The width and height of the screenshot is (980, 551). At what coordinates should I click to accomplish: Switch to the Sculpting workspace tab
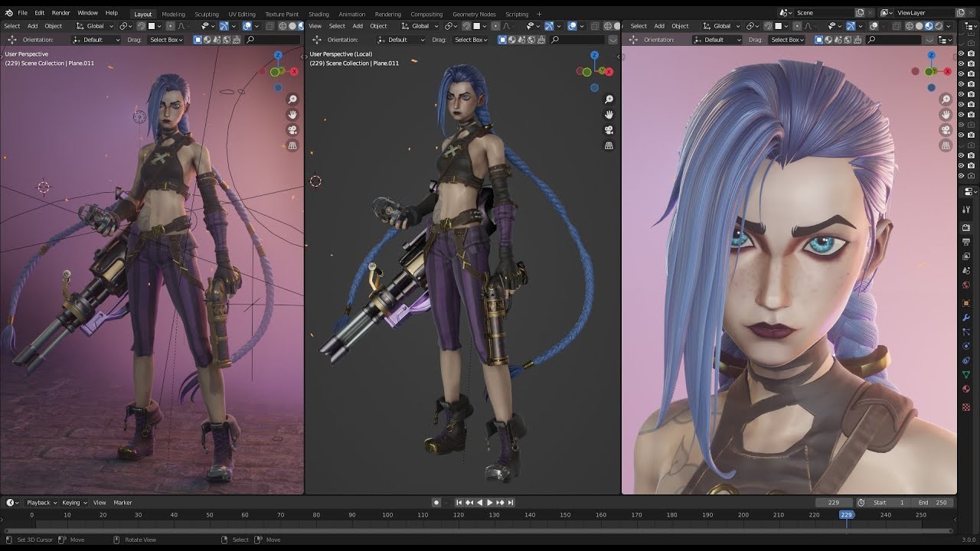pyautogui.click(x=206, y=14)
